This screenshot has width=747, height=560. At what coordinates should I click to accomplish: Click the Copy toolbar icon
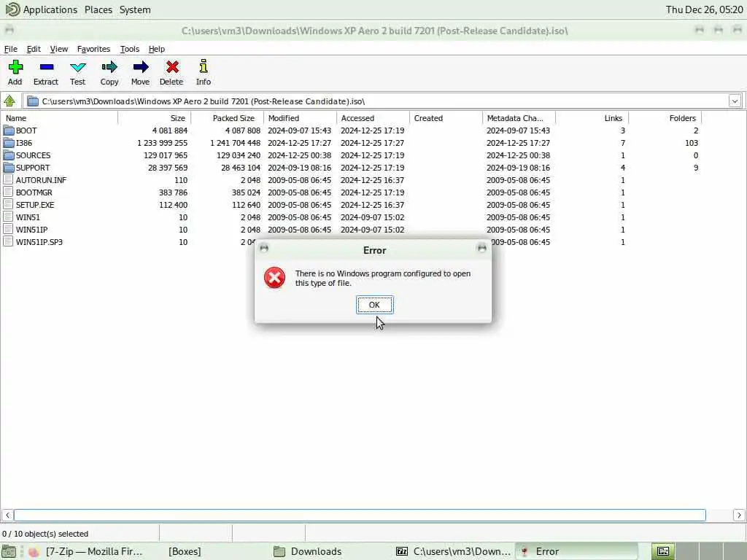click(x=109, y=67)
